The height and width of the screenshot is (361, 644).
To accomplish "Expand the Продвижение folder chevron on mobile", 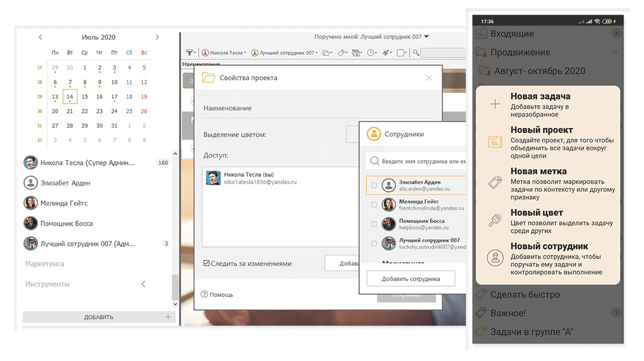I will tap(615, 52).
